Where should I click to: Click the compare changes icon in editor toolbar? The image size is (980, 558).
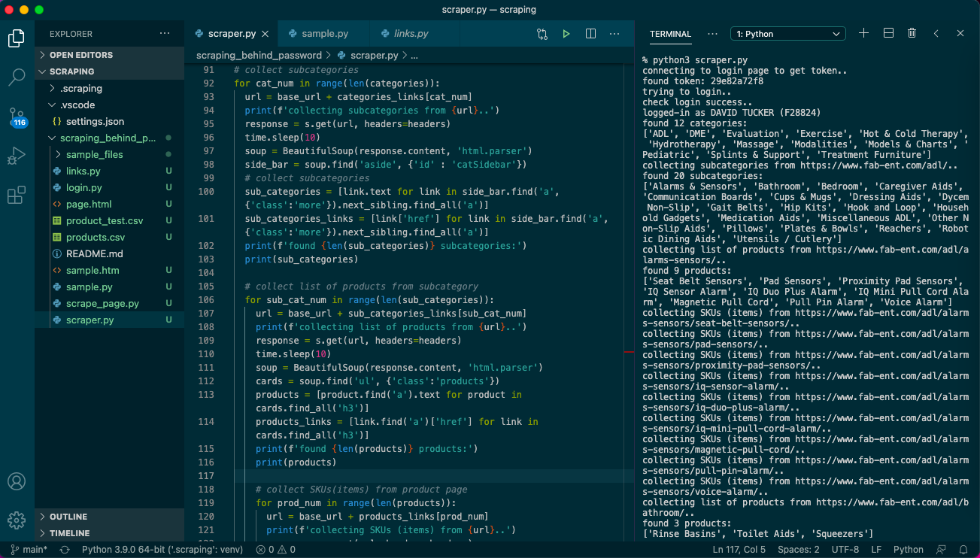[542, 34]
